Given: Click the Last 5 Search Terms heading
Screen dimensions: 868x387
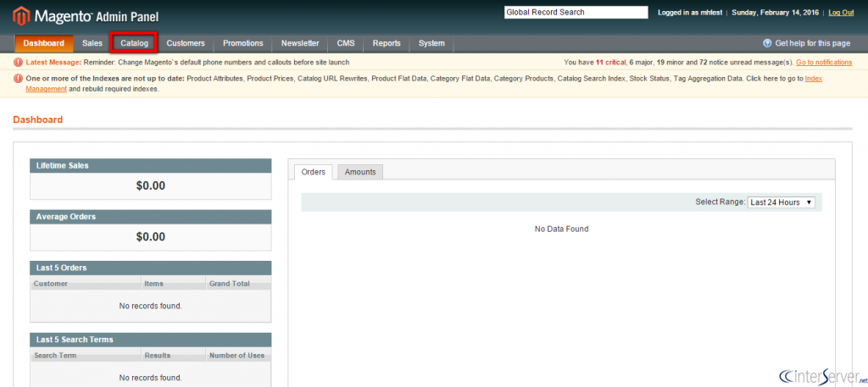Looking at the screenshot, I should tap(75, 340).
